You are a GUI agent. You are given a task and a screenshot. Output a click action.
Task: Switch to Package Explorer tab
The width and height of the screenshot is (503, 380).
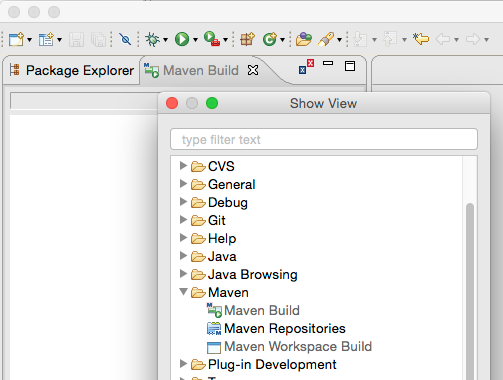[71, 70]
